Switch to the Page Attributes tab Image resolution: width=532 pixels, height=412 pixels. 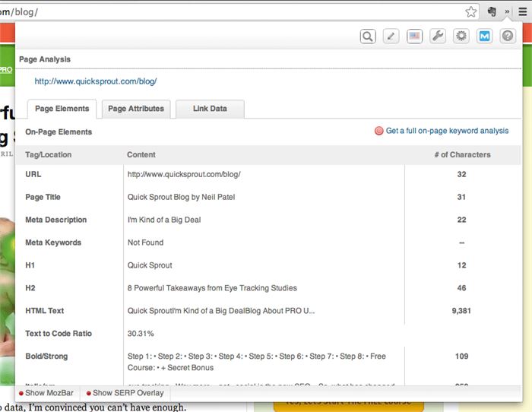click(136, 109)
